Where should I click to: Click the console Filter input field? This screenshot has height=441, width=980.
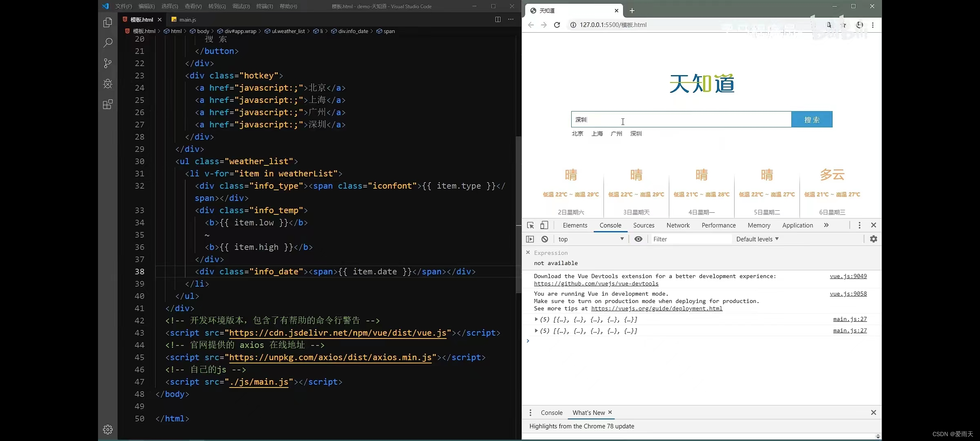690,239
